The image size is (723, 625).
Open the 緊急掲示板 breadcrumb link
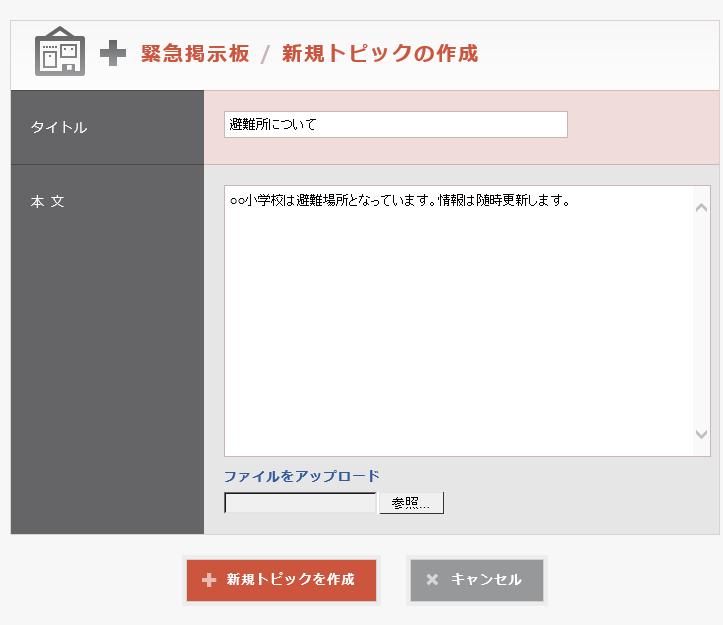(195, 54)
